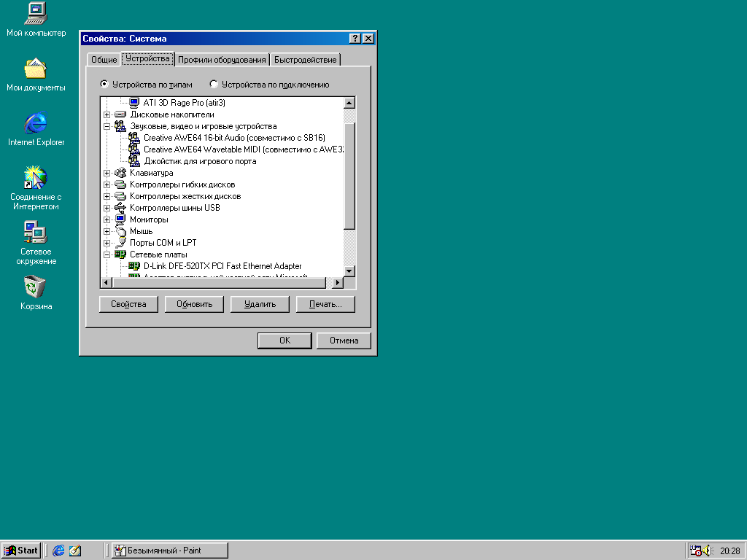Click the sound icon beside Звуковые, видео и игровые устройства
Image resolution: width=747 pixels, height=560 pixels.
pyautogui.click(x=120, y=126)
